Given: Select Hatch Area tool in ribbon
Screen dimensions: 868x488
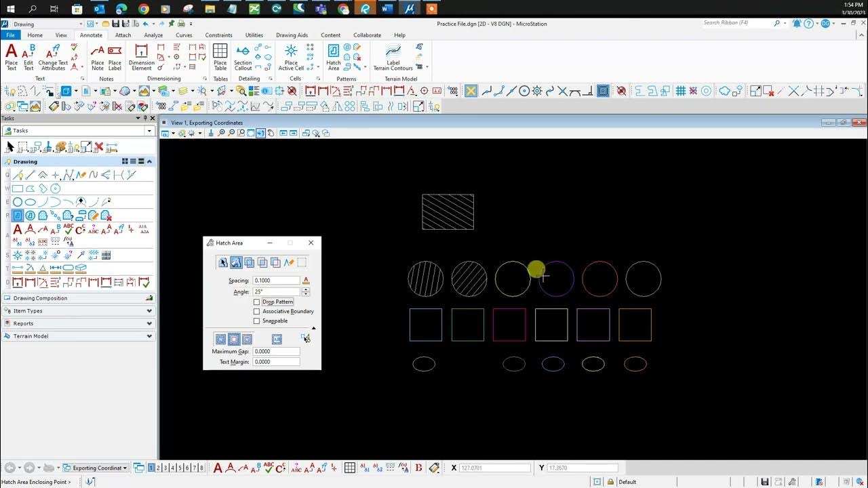Looking at the screenshot, I should (334, 58).
